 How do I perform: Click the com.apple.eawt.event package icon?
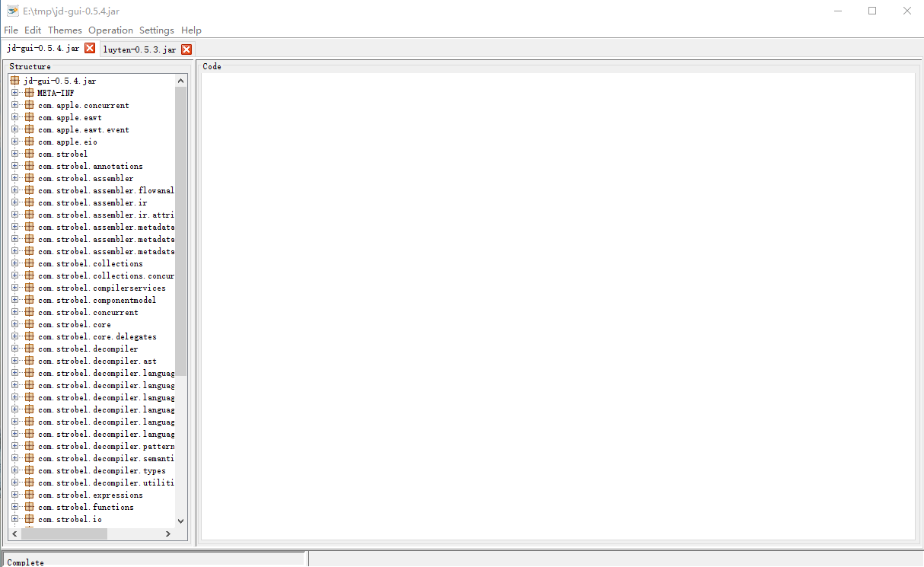coord(30,129)
